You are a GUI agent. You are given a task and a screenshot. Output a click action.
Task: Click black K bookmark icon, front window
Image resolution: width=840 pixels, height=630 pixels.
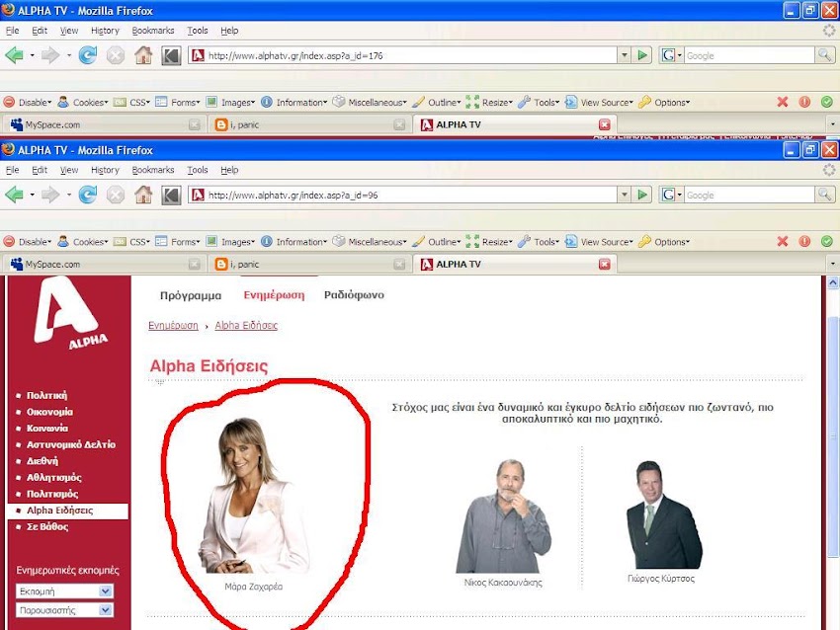coord(171,195)
